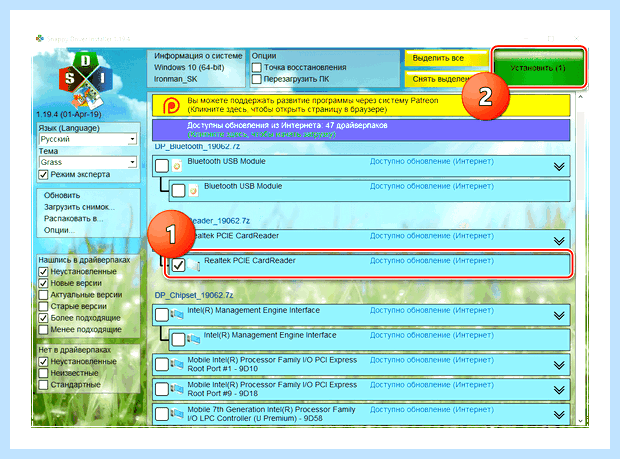620x459 pixels.
Task: Click the top Bluetooth USB Module device icon
Action: [x=177, y=166]
